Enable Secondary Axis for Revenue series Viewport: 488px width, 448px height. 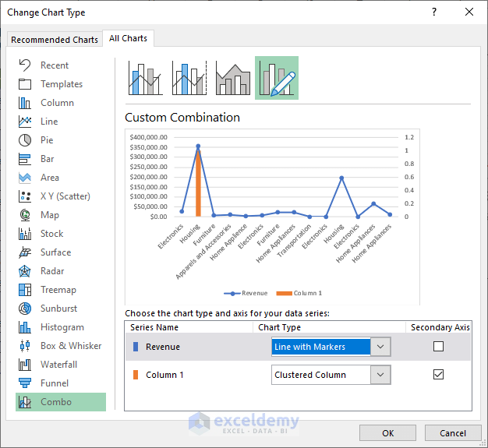pyautogui.click(x=438, y=346)
